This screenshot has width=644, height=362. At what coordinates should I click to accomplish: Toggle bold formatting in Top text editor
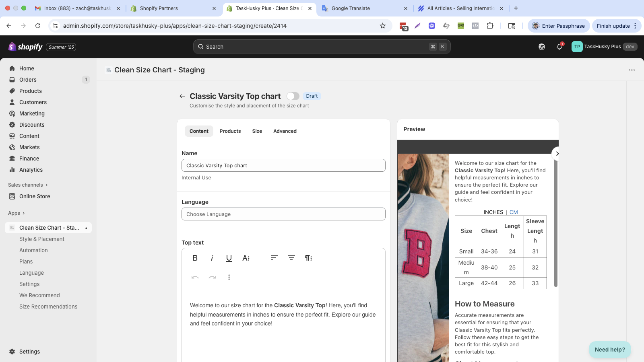click(195, 258)
